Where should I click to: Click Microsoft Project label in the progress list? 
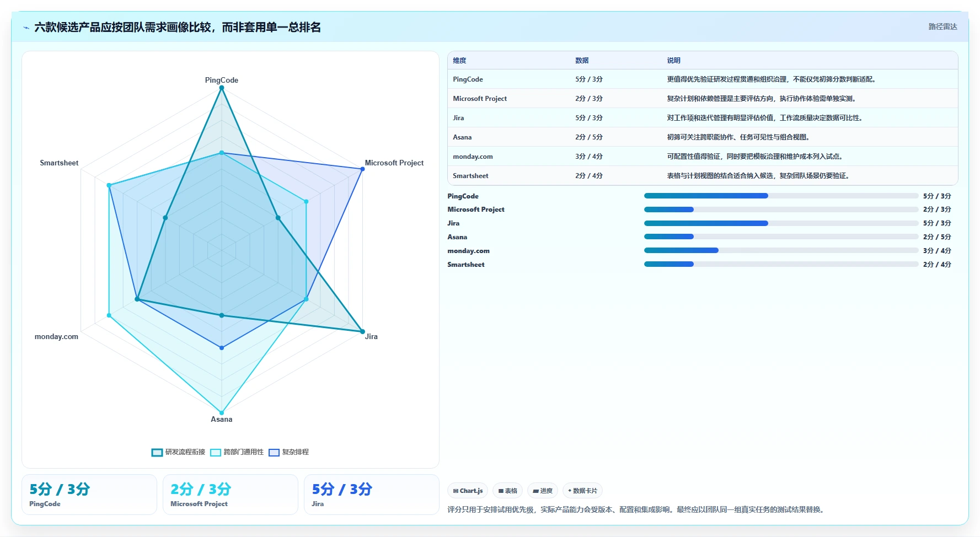tap(476, 210)
